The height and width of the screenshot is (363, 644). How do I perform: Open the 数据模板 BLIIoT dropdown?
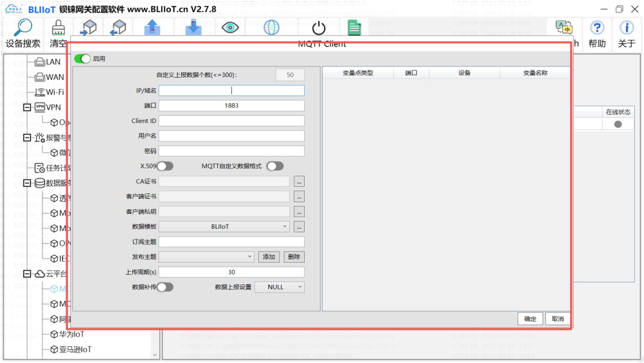tap(224, 226)
